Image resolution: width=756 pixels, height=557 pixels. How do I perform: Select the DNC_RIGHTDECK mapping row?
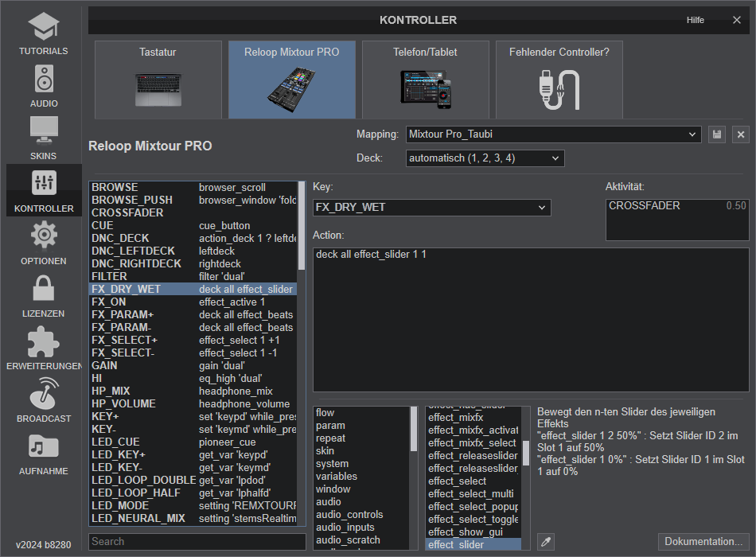point(193,264)
